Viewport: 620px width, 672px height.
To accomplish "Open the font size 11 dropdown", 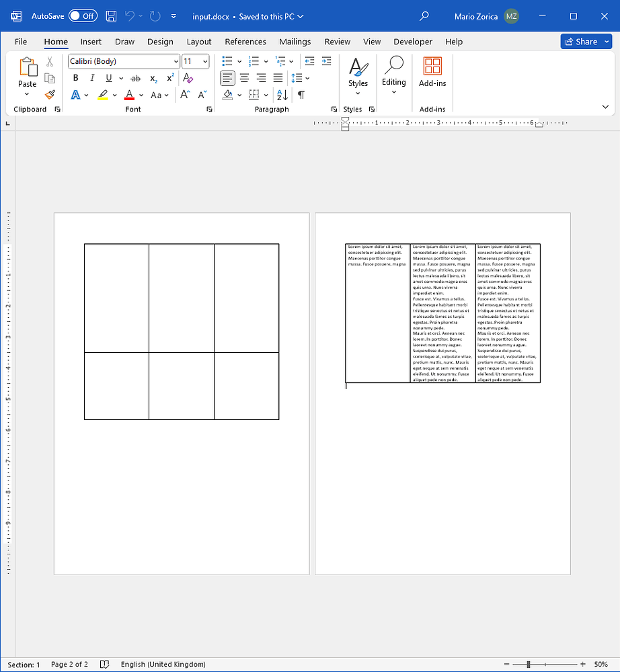I will [205, 62].
